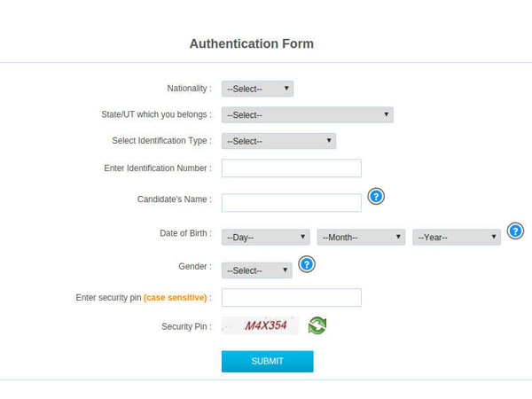Click the Security Pin label
532x399 pixels.
[186, 326]
